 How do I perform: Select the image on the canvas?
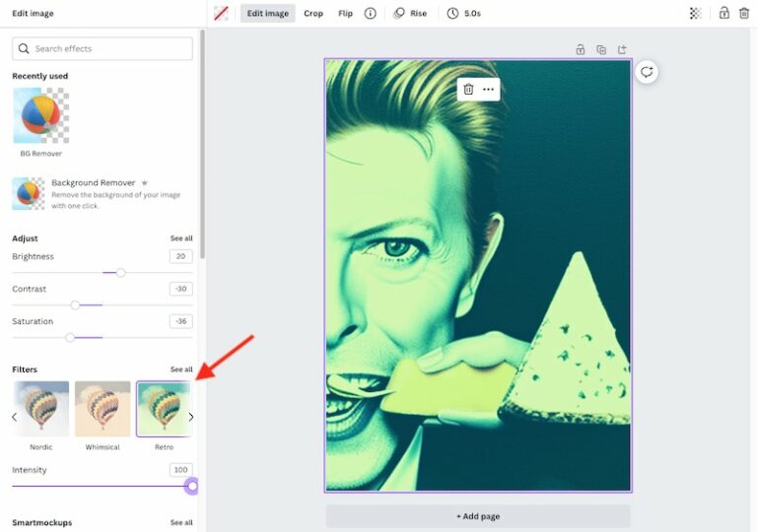[x=478, y=275]
